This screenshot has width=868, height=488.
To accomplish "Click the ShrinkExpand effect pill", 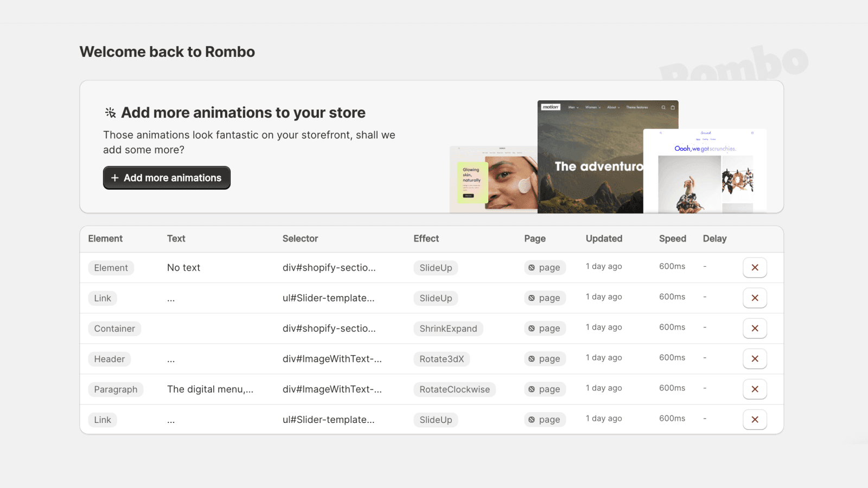I will (x=448, y=328).
